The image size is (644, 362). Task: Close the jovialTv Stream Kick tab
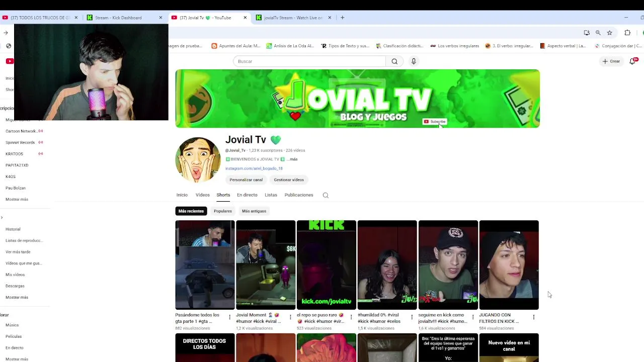click(330, 18)
